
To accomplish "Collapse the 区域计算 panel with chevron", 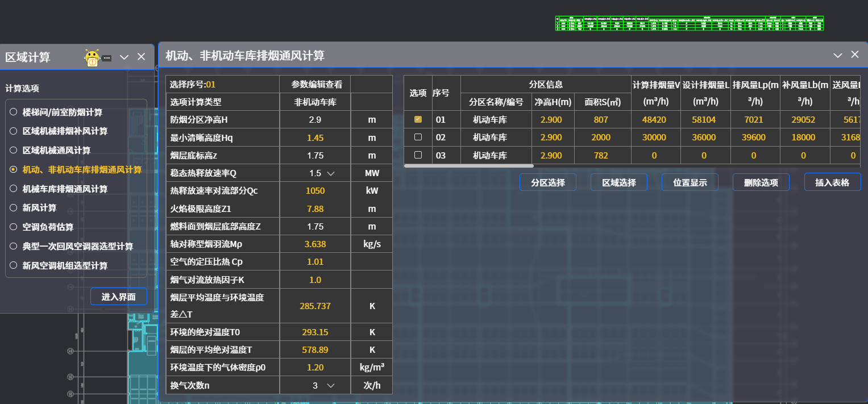I will click(124, 57).
